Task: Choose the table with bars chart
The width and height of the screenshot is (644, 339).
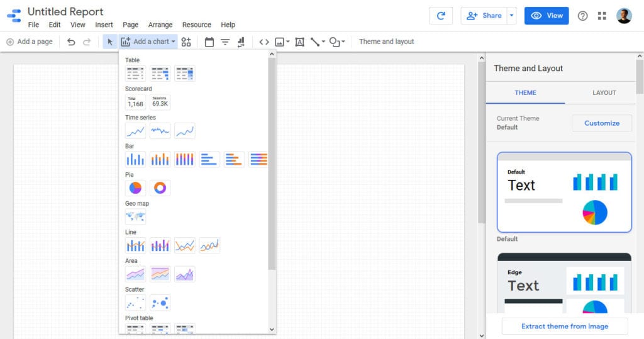Action: (160, 74)
